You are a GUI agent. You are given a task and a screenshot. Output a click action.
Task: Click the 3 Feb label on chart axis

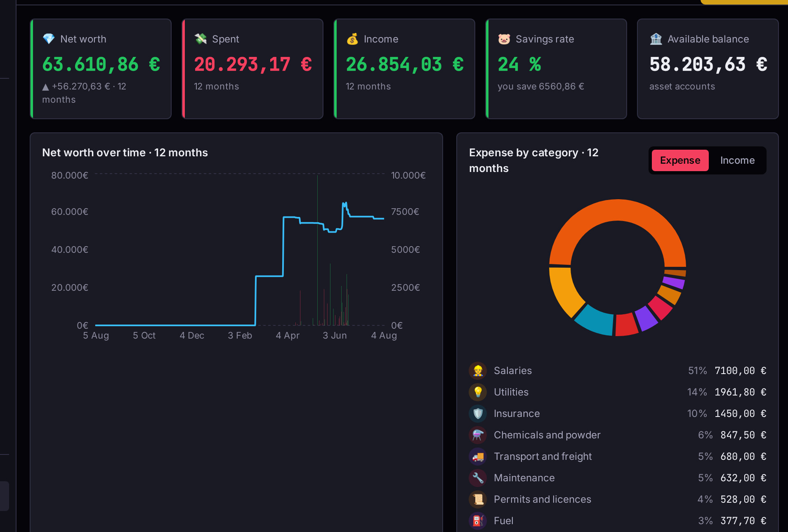240,335
